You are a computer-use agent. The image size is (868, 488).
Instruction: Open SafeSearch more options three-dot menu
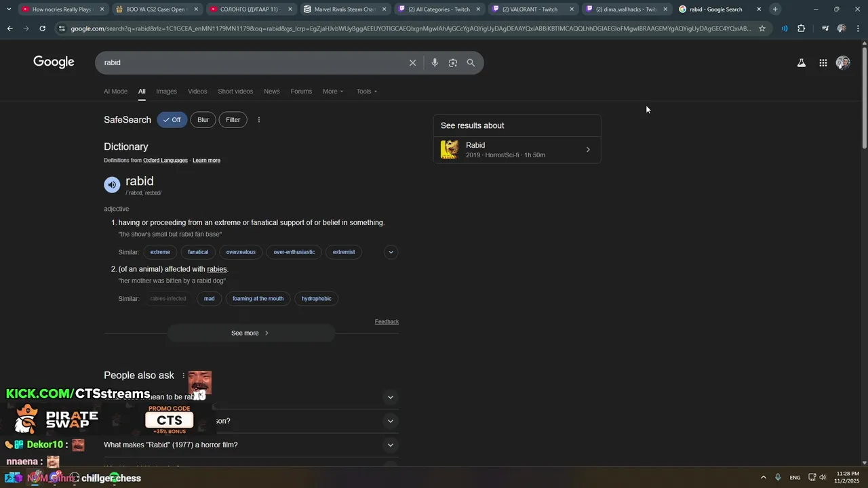click(x=258, y=120)
